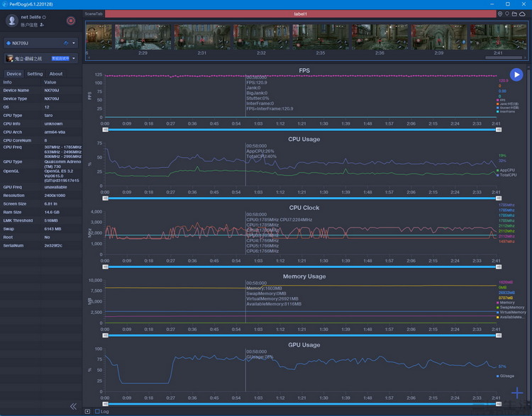Add a chart with the plus icon

click(517, 393)
